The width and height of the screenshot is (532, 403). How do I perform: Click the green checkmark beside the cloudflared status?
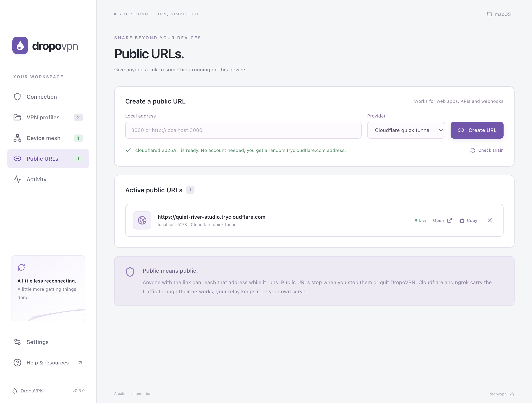click(128, 150)
